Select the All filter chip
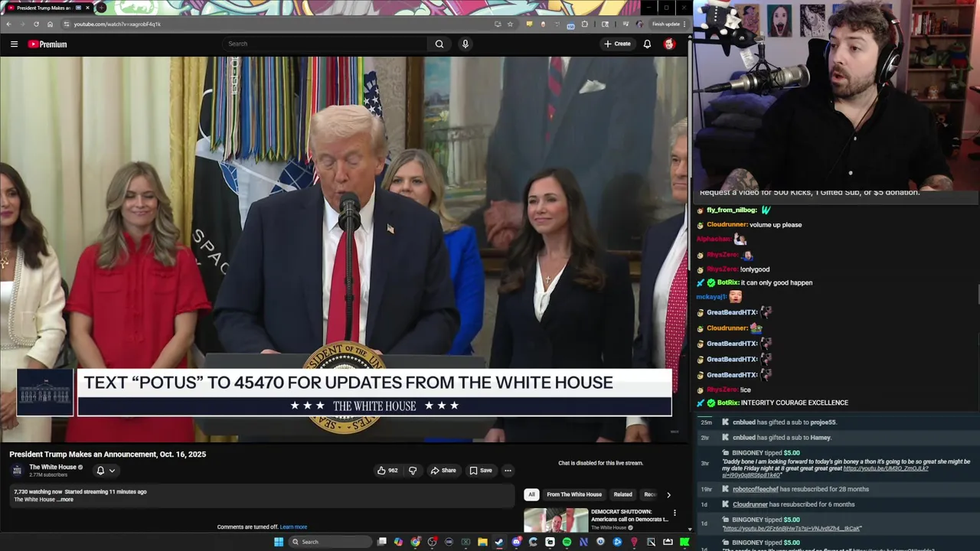The image size is (980, 551). [x=531, y=494]
